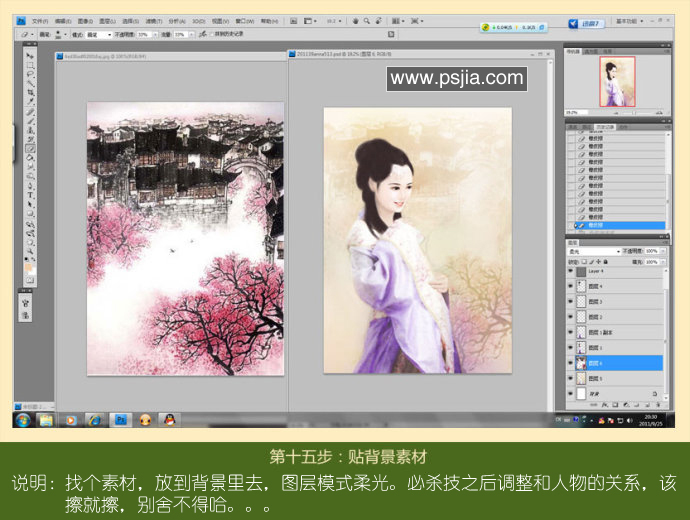Viewport: 690px width, 520px height.
Task: Select the Rectangle shape tool
Action: tap(30, 213)
